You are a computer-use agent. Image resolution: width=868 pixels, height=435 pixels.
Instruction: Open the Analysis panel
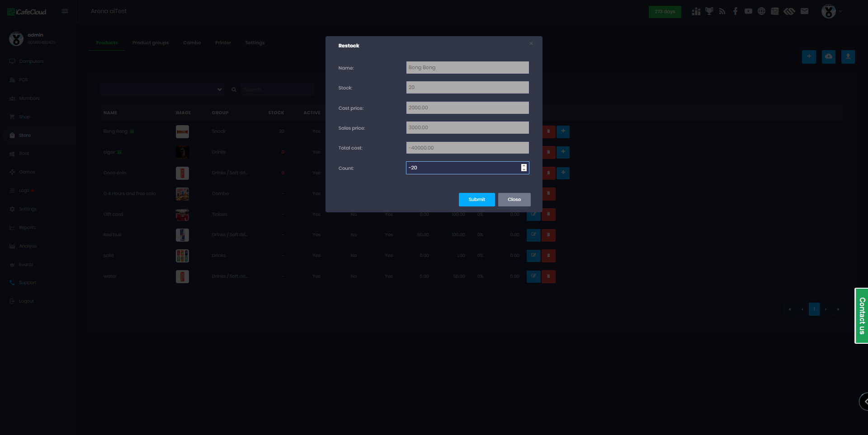pyautogui.click(x=28, y=246)
